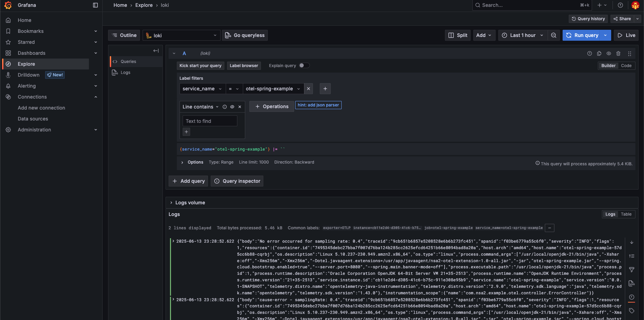Image resolution: width=644 pixels, height=320 pixels.
Task: Open the plus new-item menu in the top bar
Action: click(x=602, y=5)
